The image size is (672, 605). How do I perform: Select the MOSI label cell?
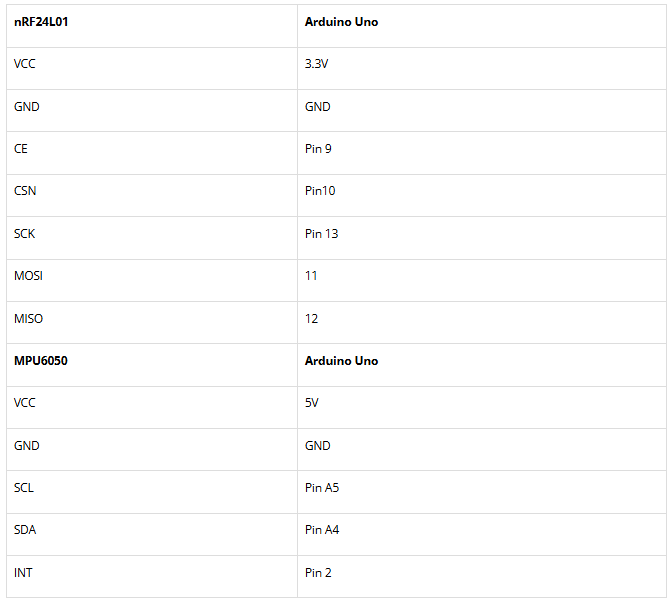pyautogui.click(x=28, y=276)
